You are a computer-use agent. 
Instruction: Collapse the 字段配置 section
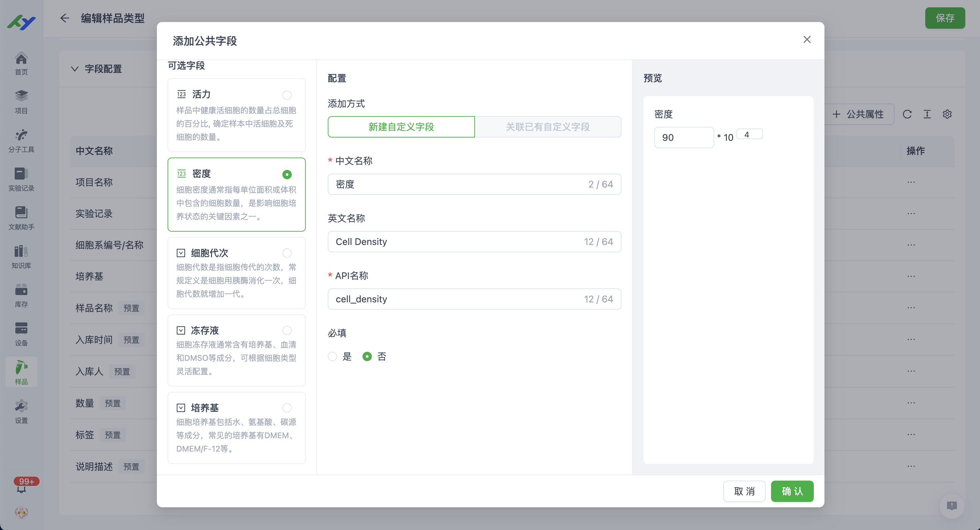(x=74, y=69)
